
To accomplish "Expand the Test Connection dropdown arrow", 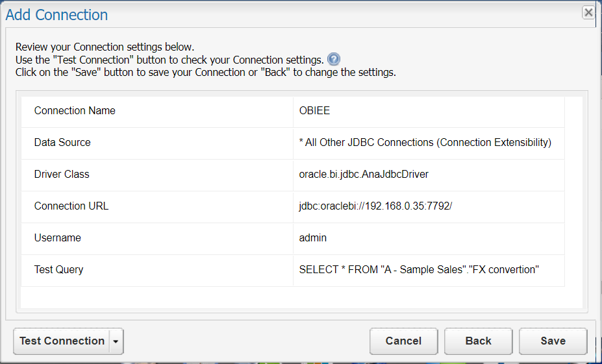I will click(x=116, y=341).
